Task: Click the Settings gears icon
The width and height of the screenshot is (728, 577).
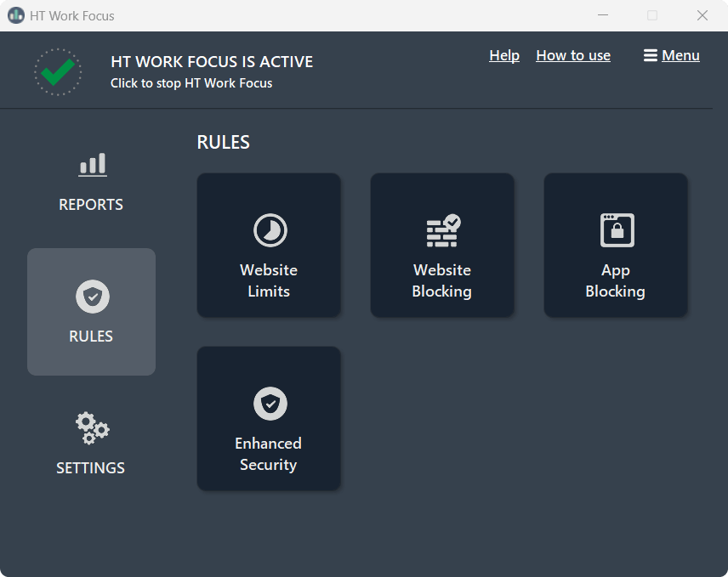Action: tap(92, 428)
